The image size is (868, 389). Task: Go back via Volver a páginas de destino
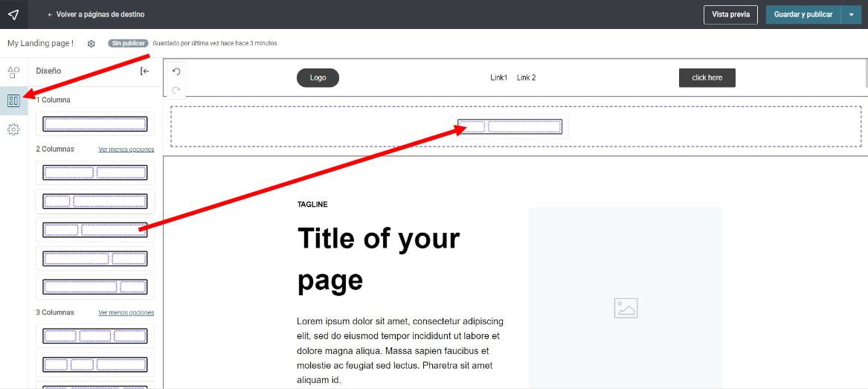97,14
